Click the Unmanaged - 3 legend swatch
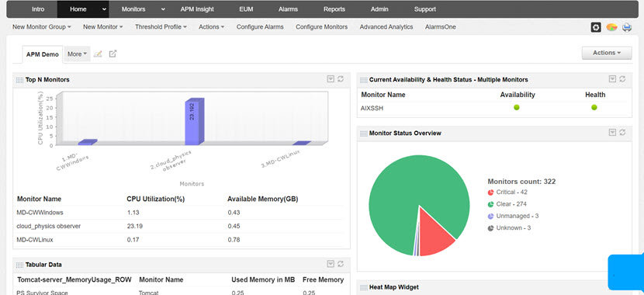 [490, 216]
